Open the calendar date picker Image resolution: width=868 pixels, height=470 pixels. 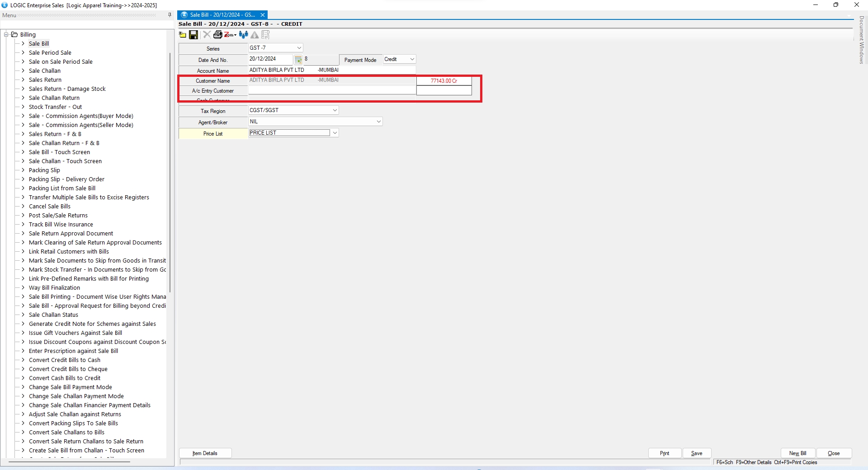(298, 60)
